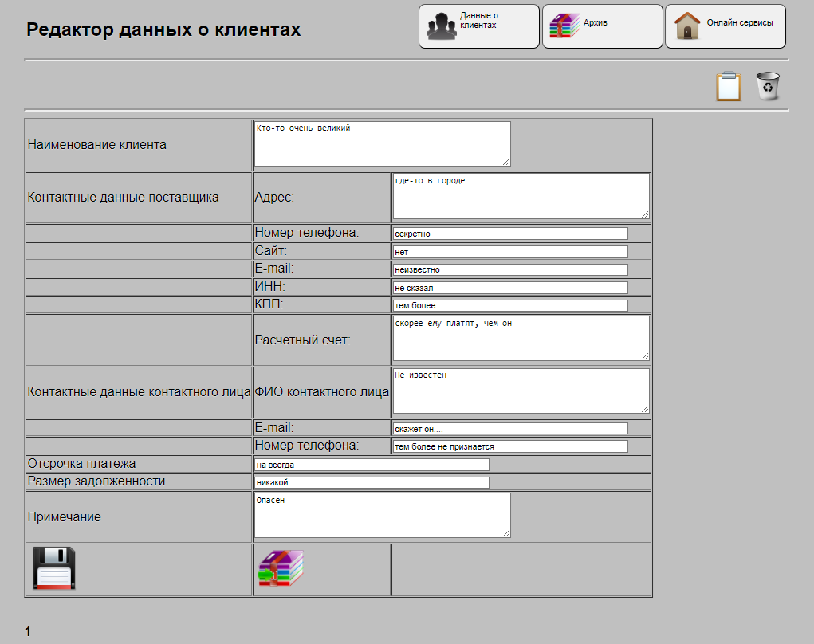Edit the Адрес field saying где-то в городе

520,196
